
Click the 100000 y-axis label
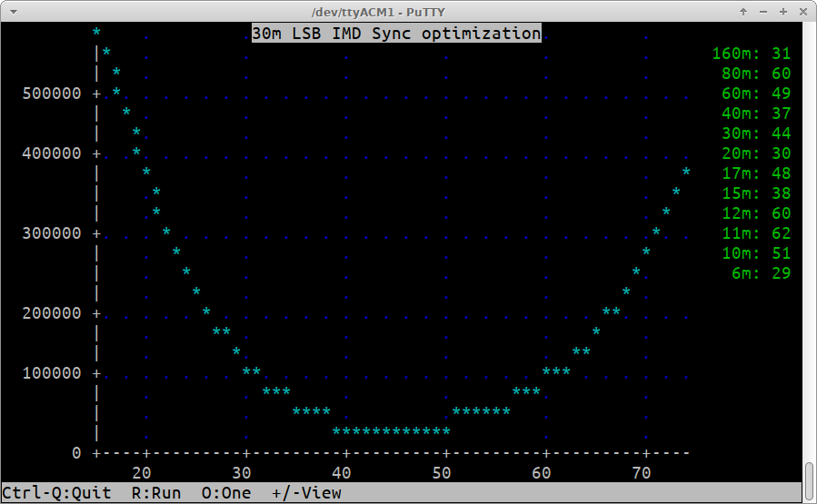[51, 373]
